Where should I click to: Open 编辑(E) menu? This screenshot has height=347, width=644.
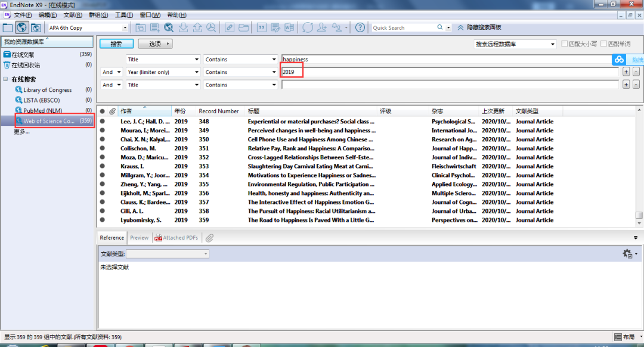click(48, 15)
